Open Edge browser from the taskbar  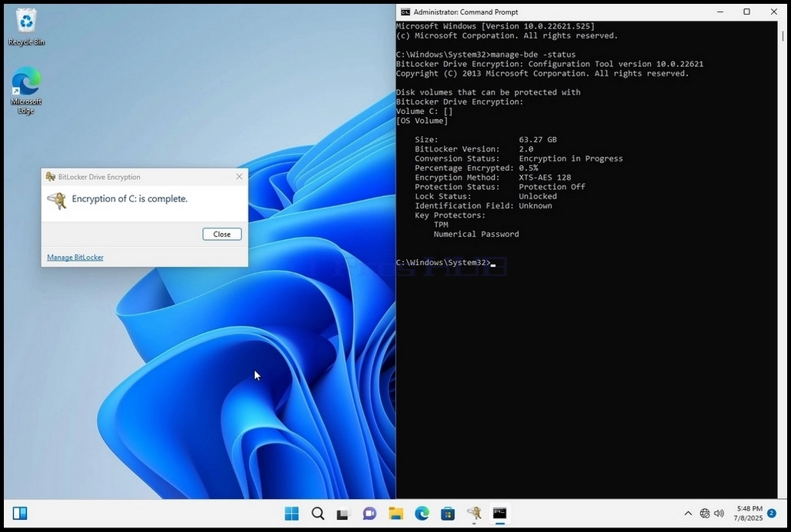click(422, 514)
